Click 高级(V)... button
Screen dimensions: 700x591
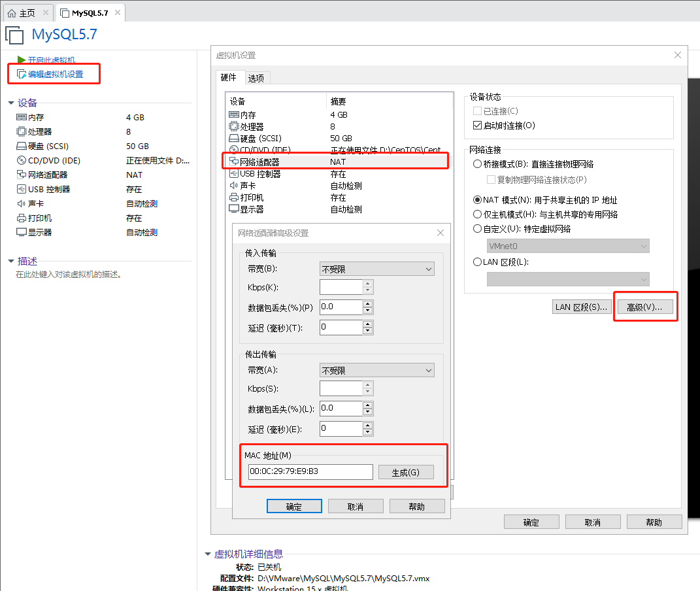[x=644, y=307]
